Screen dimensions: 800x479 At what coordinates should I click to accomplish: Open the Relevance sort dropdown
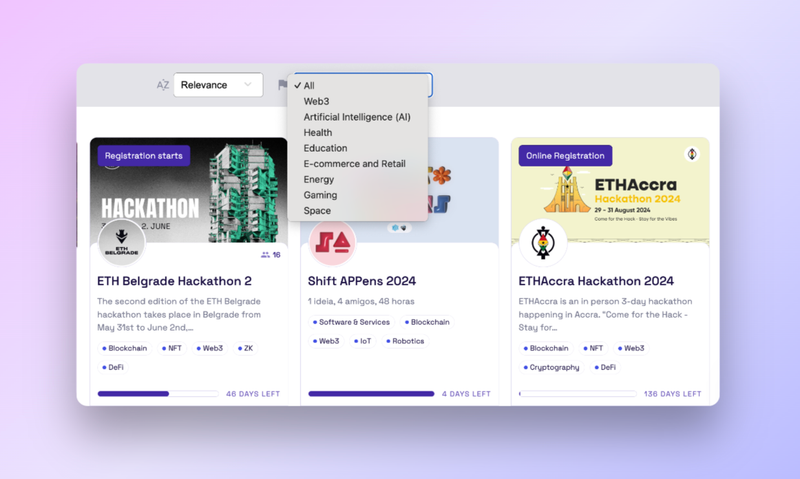pos(217,85)
